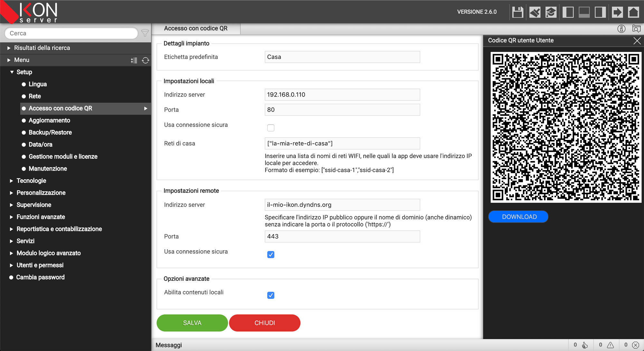The width and height of the screenshot is (644, 351).
Task: Expand the Supervisione tree node
Action: [11, 205]
